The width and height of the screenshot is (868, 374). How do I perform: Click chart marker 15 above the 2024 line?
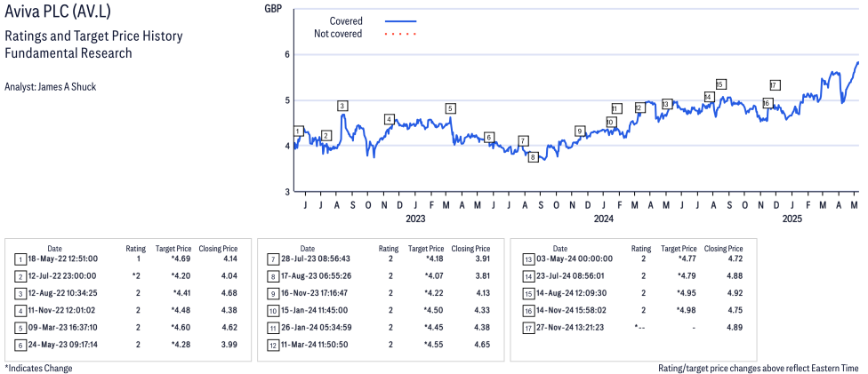pos(720,84)
